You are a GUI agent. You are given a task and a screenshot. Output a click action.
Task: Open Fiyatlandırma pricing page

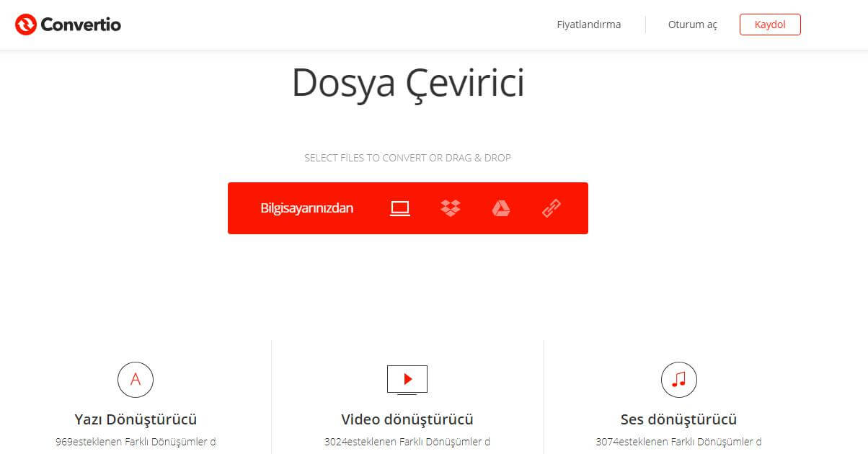[x=589, y=25]
